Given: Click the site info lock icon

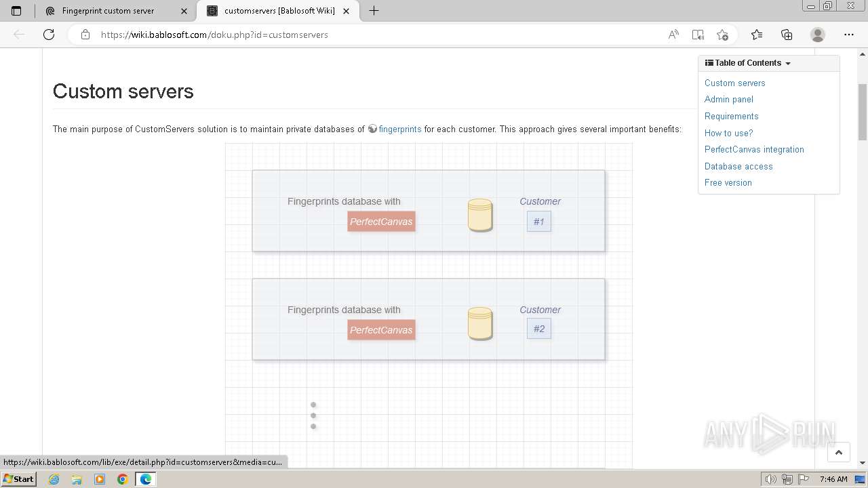Looking at the screenshot, I should [x=85, y=35].
